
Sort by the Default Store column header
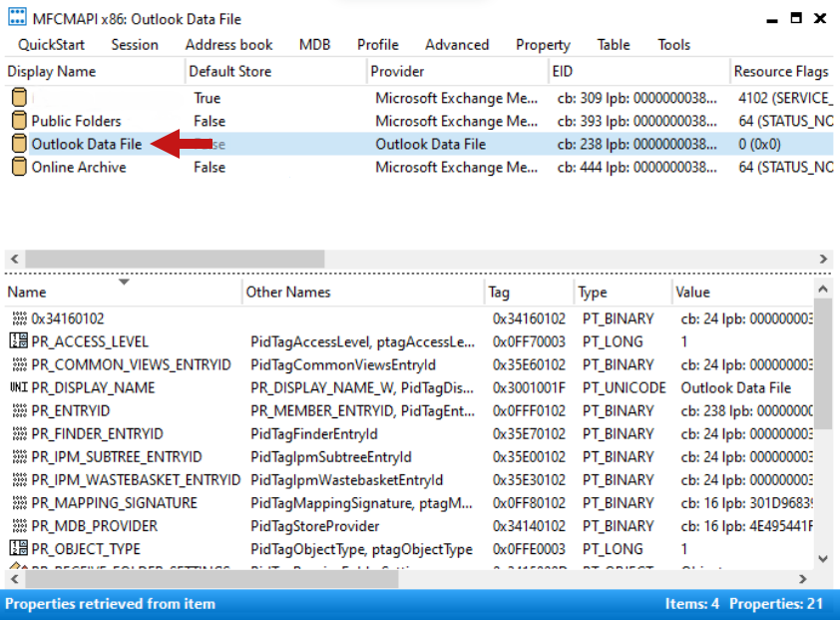[276, 71]
